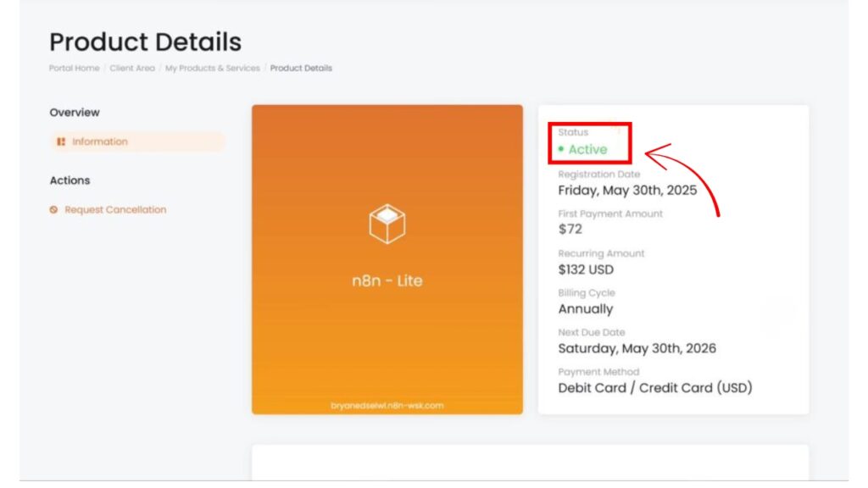
Task: Click the cube icon on the product card
Action: 387,224
